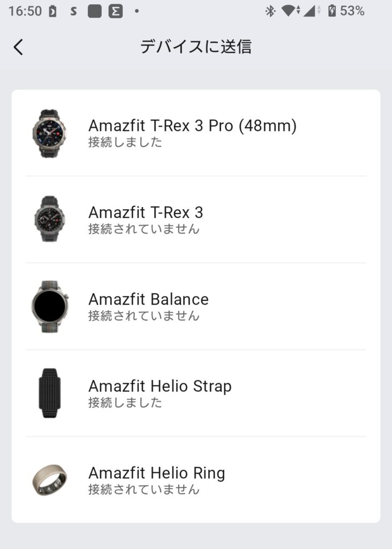Choose Amazfit Helio Strap device name
Viewport: 392px width, 549px height.
click(160, 386)
